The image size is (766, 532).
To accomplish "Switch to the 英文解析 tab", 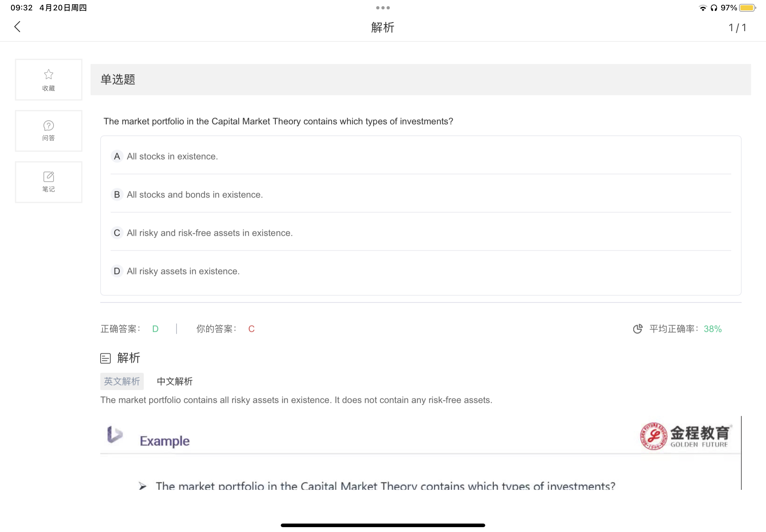I will point(122,381).
